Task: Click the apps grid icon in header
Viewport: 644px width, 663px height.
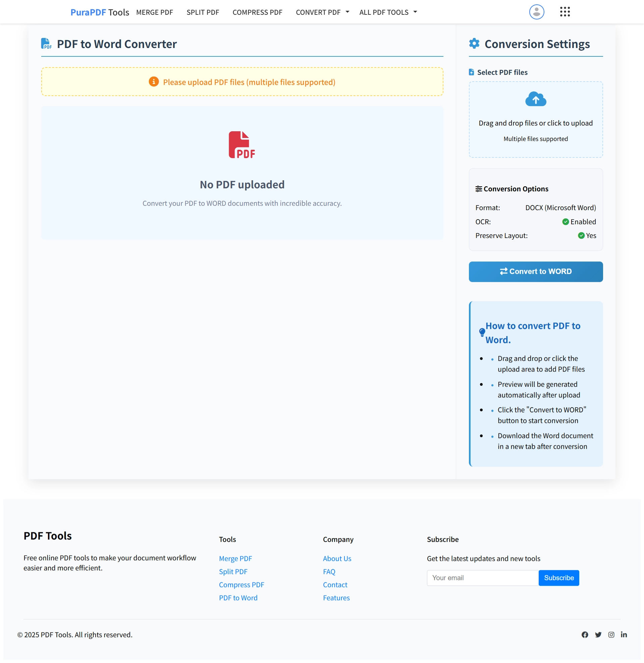Action: pyautogui.click(x=565, y=11)
